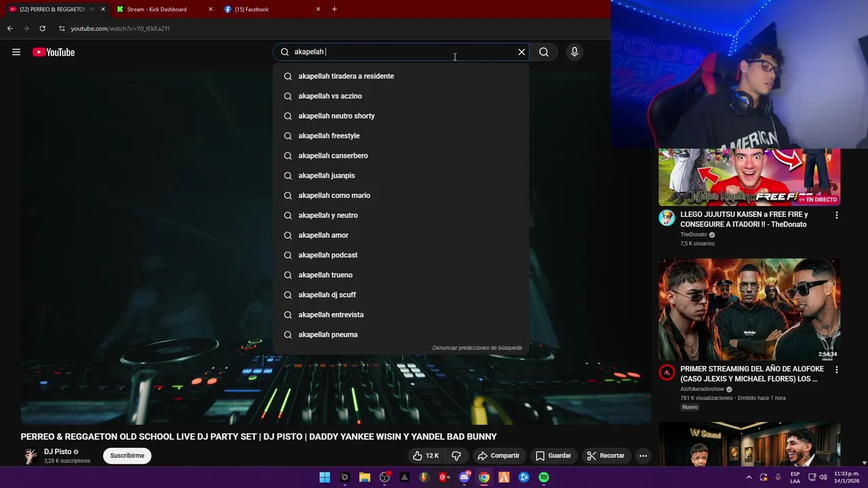Open DJ Pisto channel avatar
Image resolution: width=868 pixels, height=488 pixels.
(x=29, y=455)
